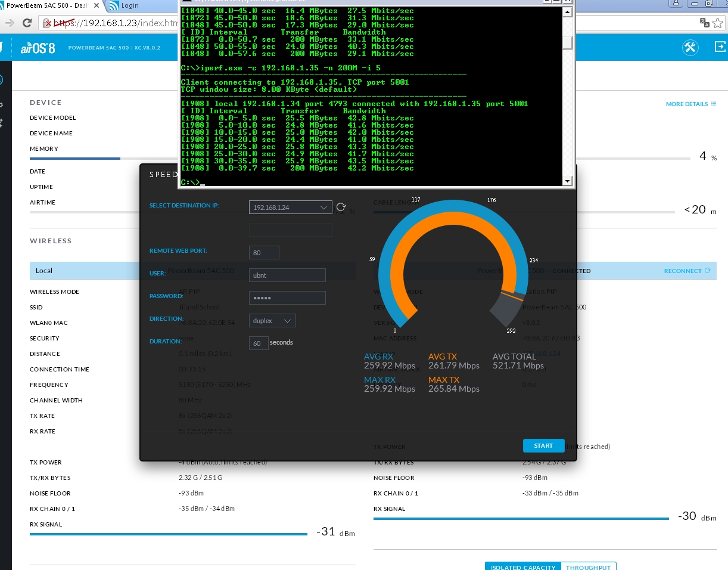
Task: Click the Start speed test button
Action: 543,445
